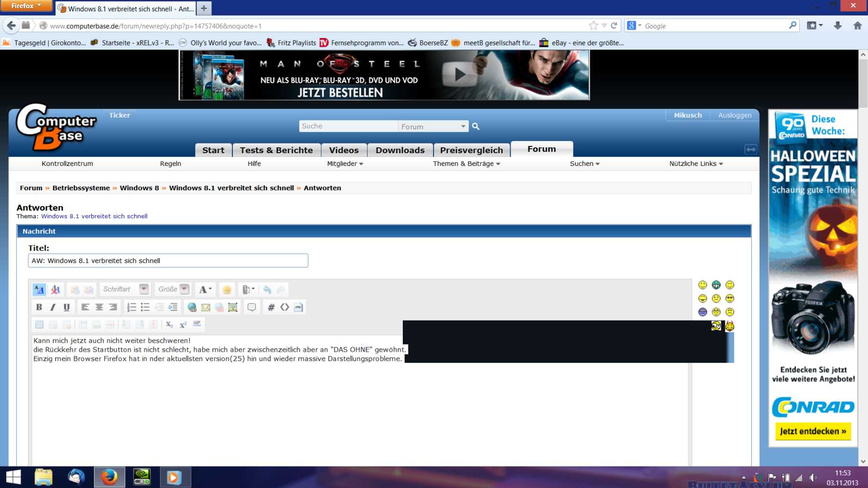Viewport: 868px width, 488px height.
Task: Switch to the Videos tab
Action: pyautogui.click(x=344, y=150)
